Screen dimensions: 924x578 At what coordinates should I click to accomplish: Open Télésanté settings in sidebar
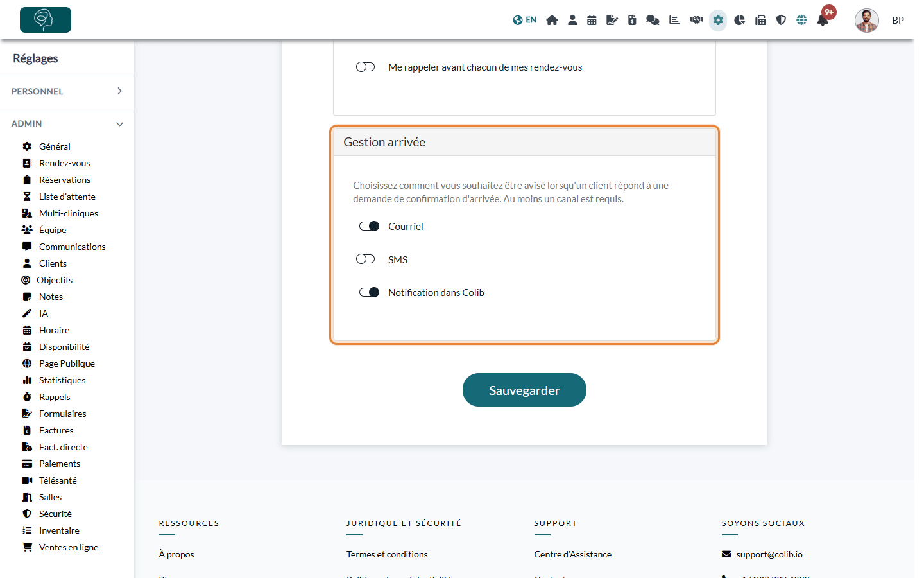58,480
